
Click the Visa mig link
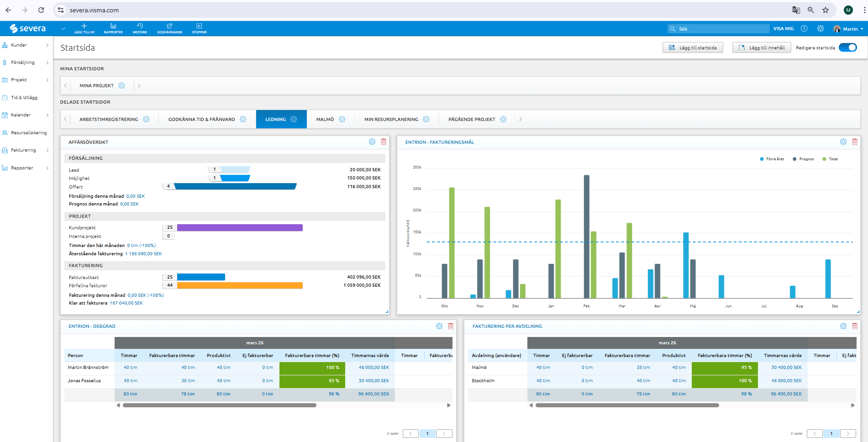point(784,29)
